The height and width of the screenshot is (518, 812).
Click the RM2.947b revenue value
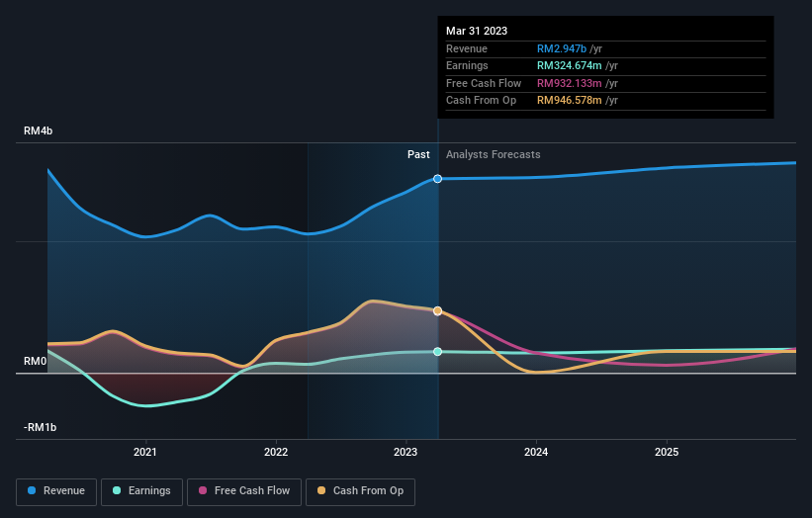pyautogui.click(x=562, y=48)
